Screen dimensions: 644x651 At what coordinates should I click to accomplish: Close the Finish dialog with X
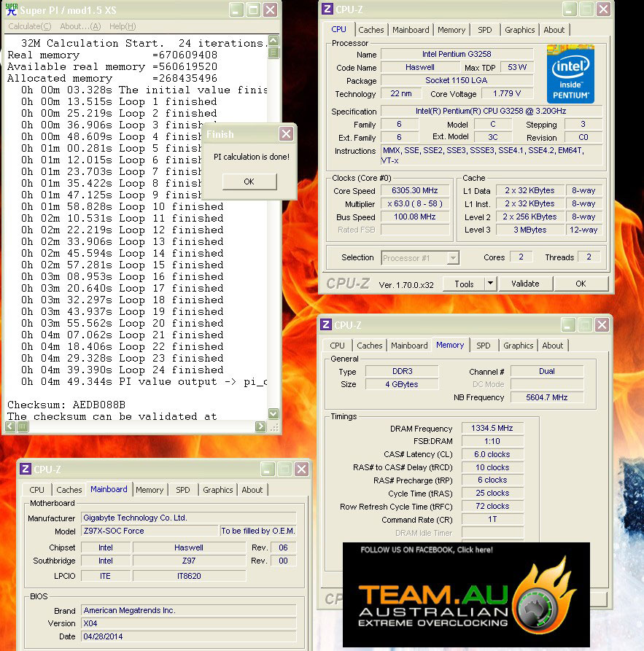(x=287, y=133)
